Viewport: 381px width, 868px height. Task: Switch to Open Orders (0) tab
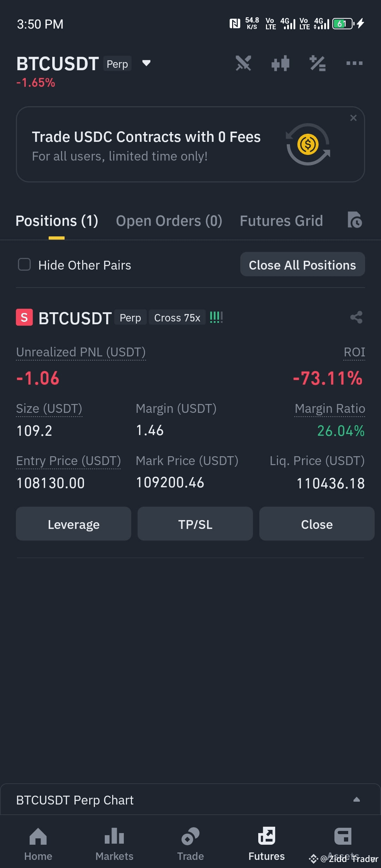[x=169, y=221]
